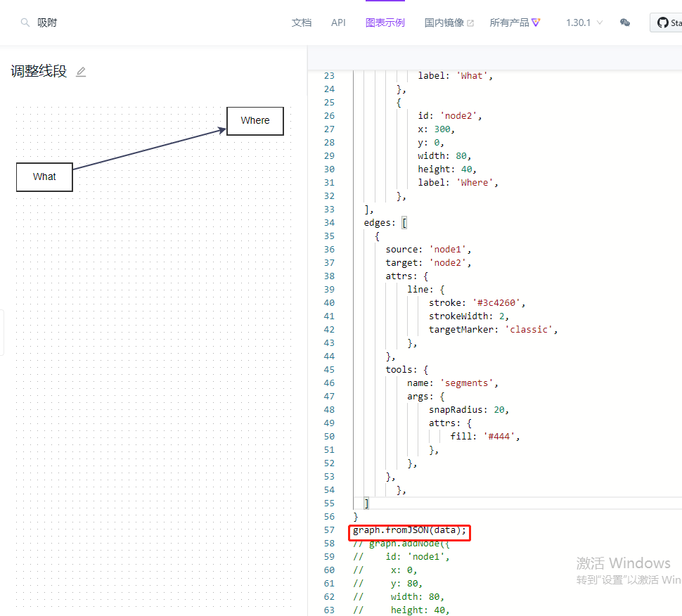
Task: Open the 1.30.1 version dropdown
Action: pyautogui.click(x=584, y=23)
